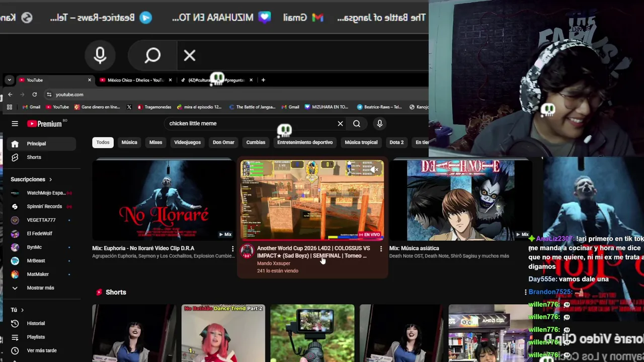The image size is (644, 362).
Task: Reload the page with the browser refresh icon
Action: click(x=34, y=95)
